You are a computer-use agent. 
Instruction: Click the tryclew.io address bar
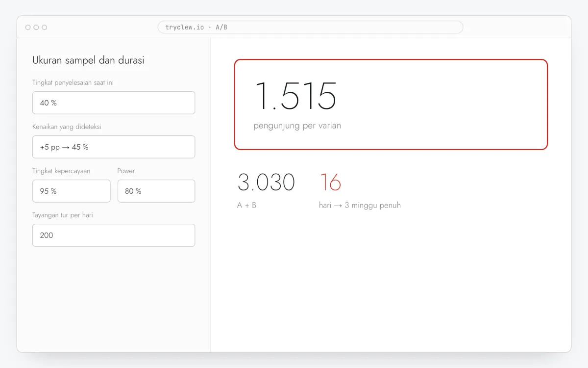tap(310, 27)
